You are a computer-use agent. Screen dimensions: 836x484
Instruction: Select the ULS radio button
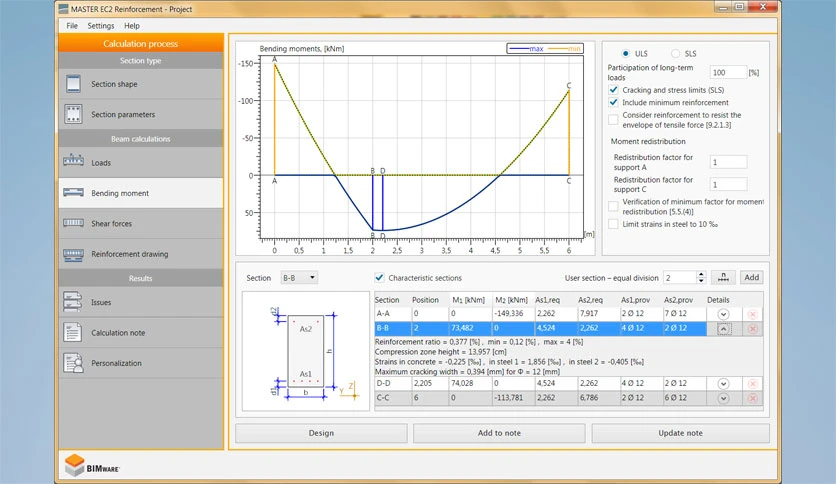click(625, 53)
